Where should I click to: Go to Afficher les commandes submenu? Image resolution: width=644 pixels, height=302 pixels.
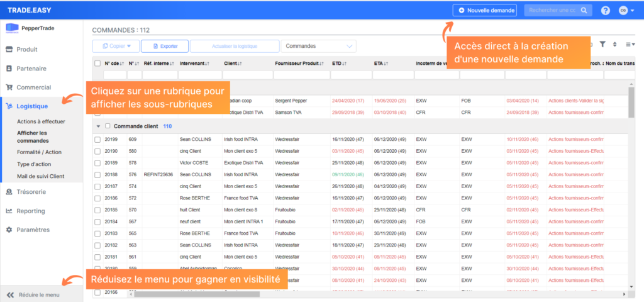33,137
